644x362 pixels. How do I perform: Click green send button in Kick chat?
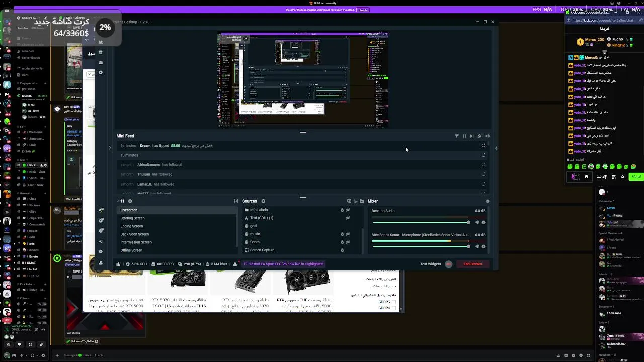tap(636, 177)
